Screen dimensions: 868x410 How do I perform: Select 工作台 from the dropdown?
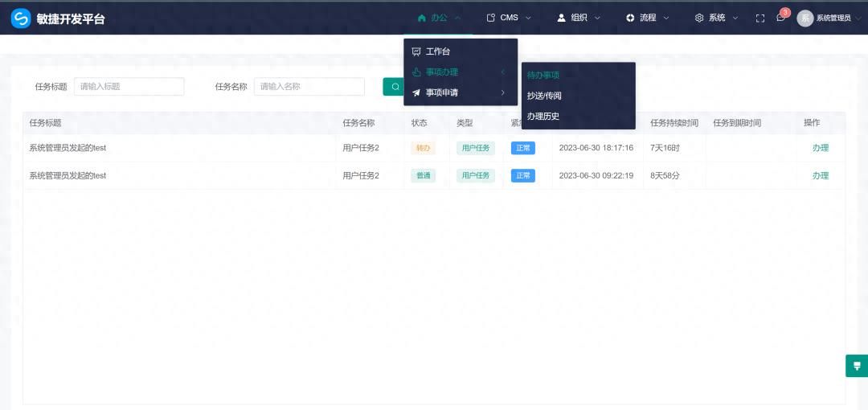pos(461,51)
